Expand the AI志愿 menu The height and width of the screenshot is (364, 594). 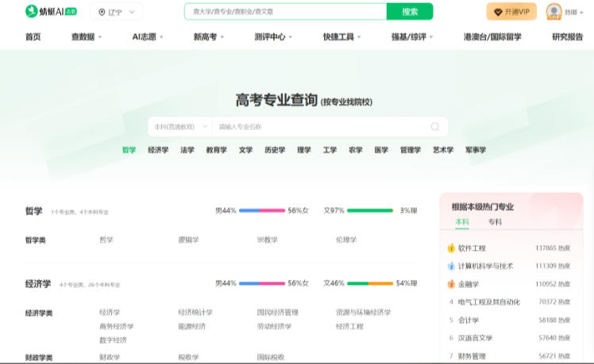tap(148, 36)
